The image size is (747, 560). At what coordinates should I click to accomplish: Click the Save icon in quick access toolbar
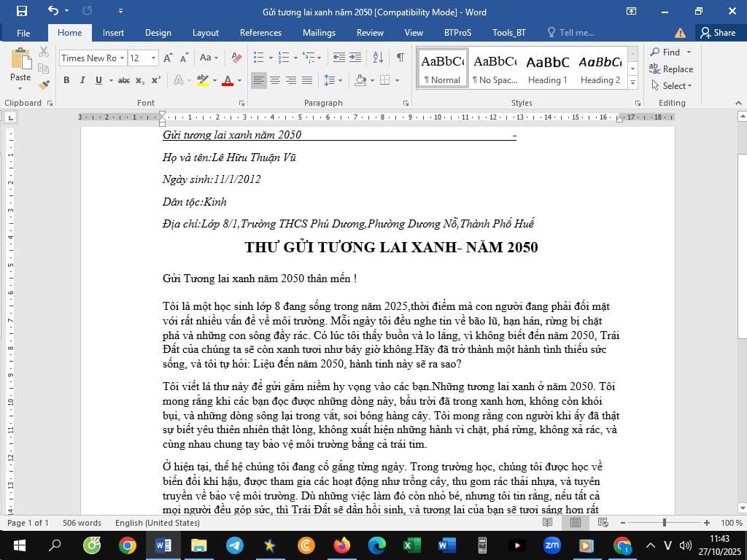click(x=21, y=11)
